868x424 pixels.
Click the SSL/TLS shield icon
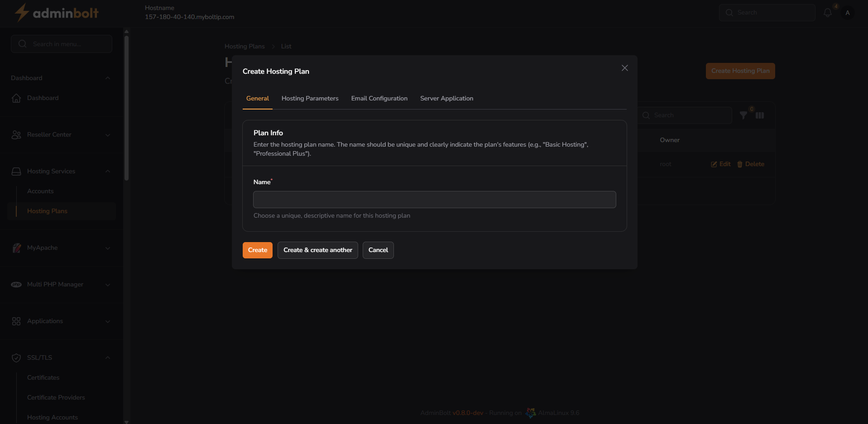(16, 358)
